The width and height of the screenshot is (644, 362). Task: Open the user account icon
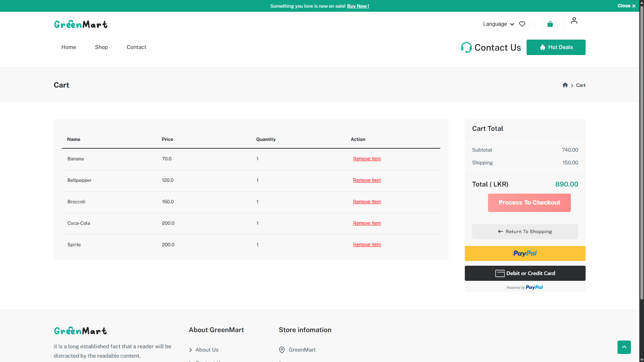[x=574, y=20]
